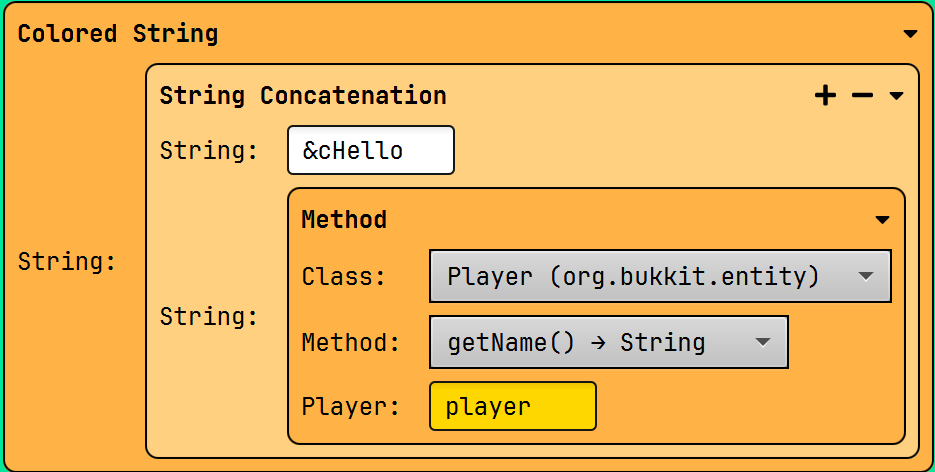Click the String: label beside &cHello
Image resolution: width=935 pixels, height=472 pixels.
[x=209, y=151]
